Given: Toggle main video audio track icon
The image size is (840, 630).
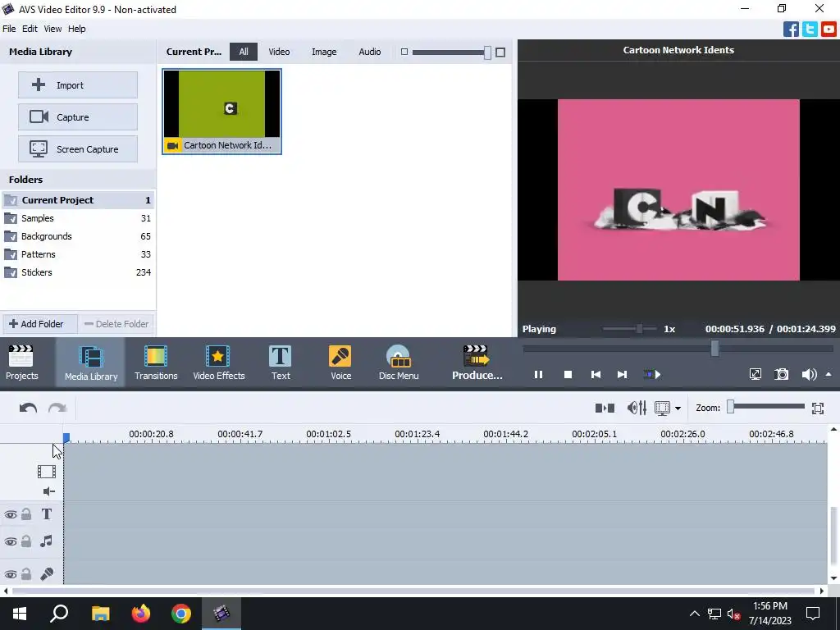Looking at the screenshot, I should pos(48,491).
